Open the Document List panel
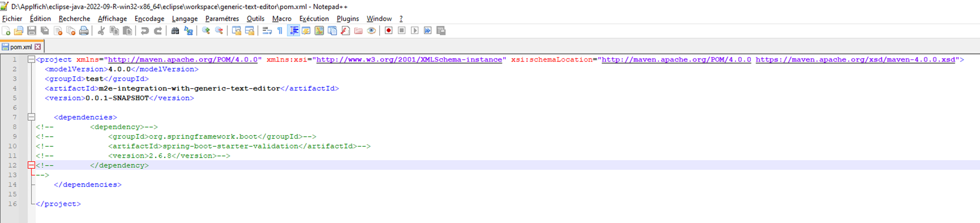Viewport: 980px width, 223px height. pyautogui.click(x=332, y=31)
